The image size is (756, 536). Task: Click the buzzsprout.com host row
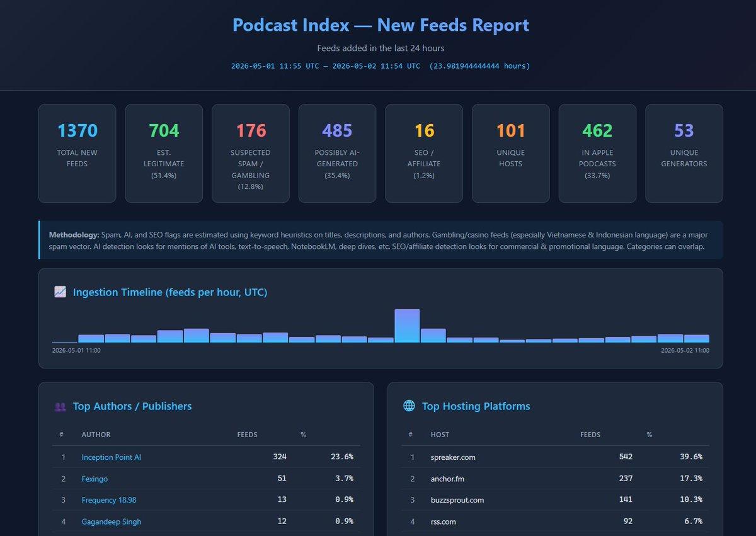tap(556, 500)
